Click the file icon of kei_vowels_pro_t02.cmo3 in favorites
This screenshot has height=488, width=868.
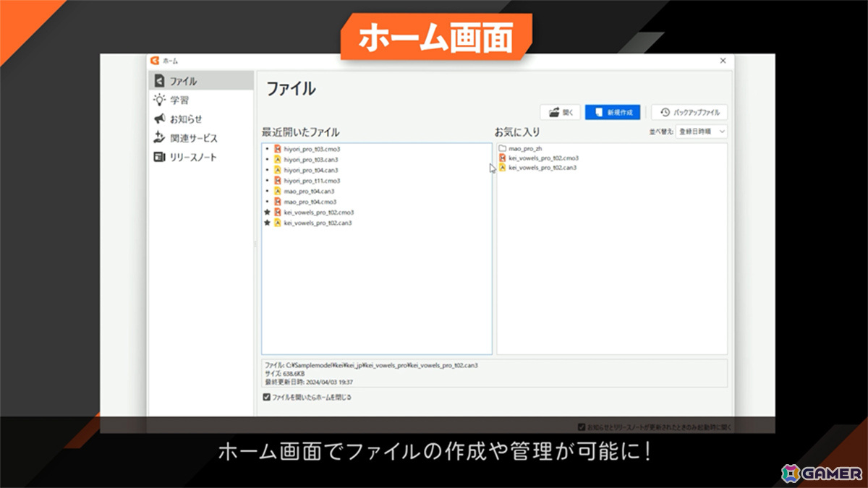(503, 158)
